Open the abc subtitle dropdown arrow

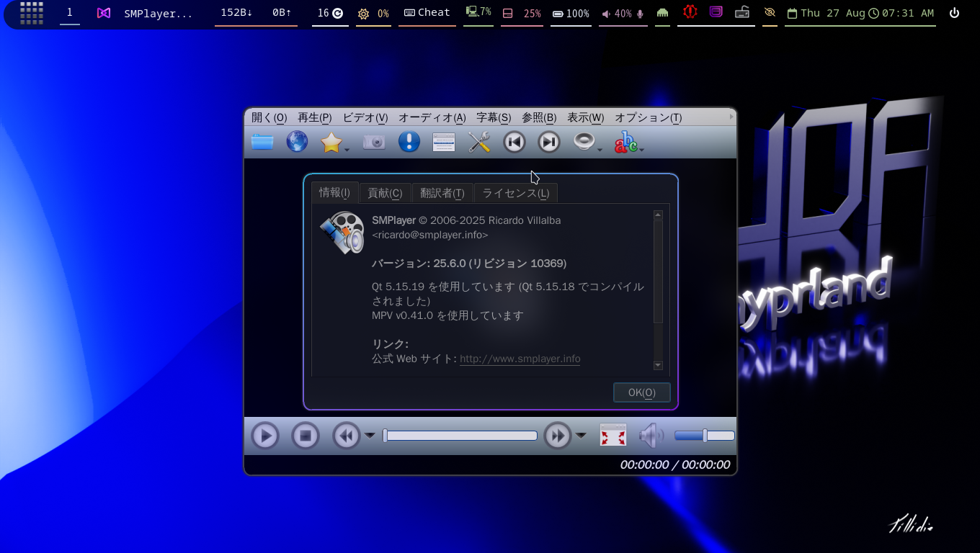tap(641, 150)
